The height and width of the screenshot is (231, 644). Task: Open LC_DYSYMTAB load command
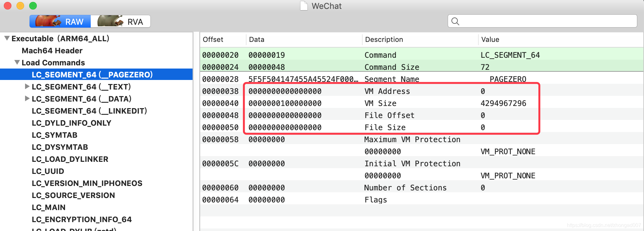click(x=60, y=147)
